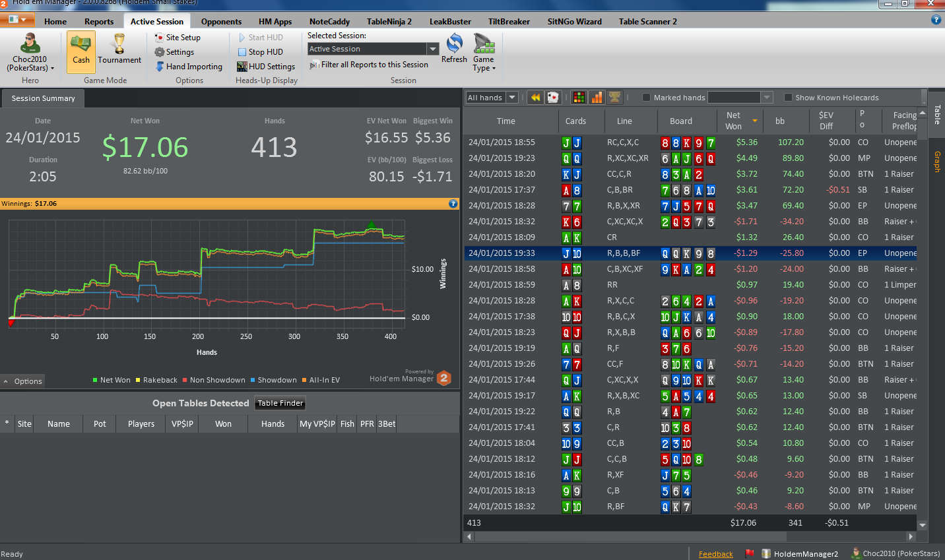Click the Table Finder button
The width and height of the screenshot is (945, 560).
click(x=280, y=403)
